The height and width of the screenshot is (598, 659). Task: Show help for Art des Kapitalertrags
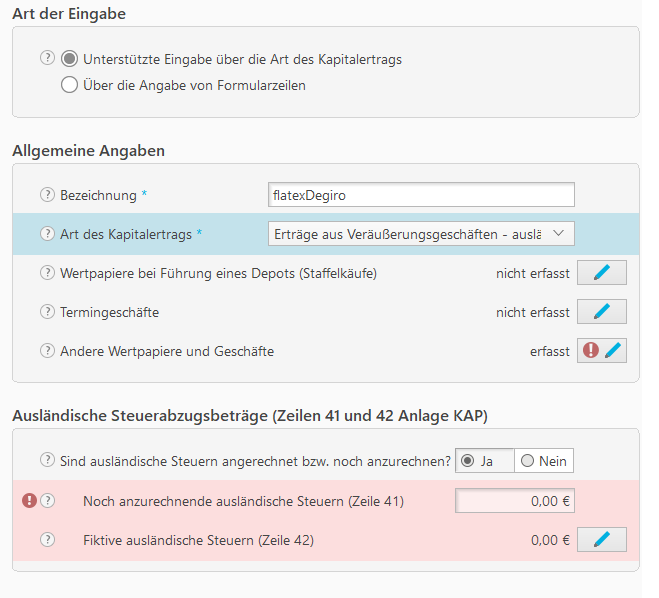click(47, 233)
